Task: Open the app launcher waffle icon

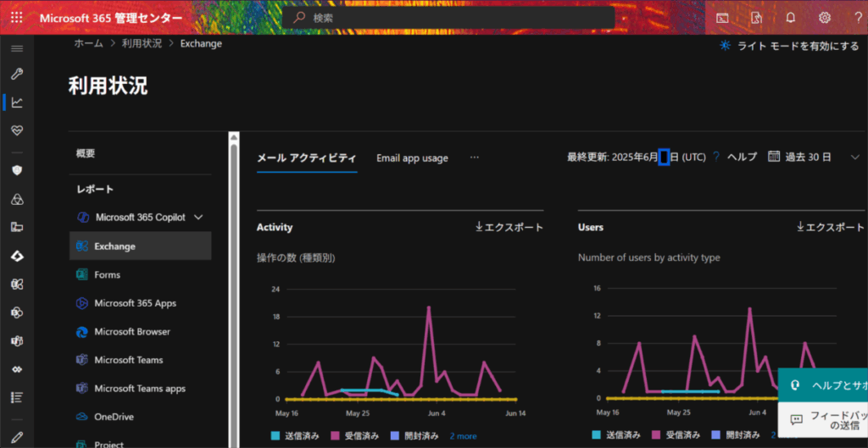Action: click(x=17, y=18)
